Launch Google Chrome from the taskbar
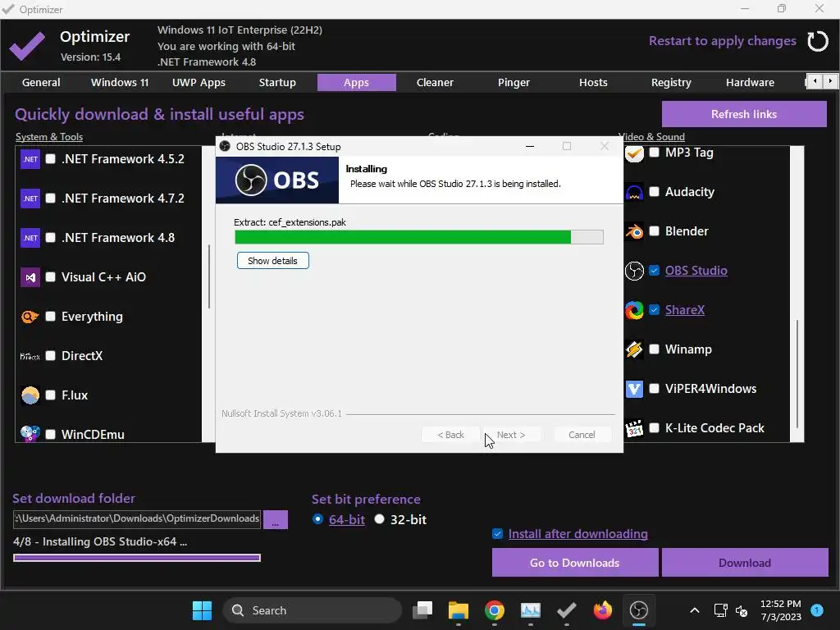840x630 pixels. 494,610
